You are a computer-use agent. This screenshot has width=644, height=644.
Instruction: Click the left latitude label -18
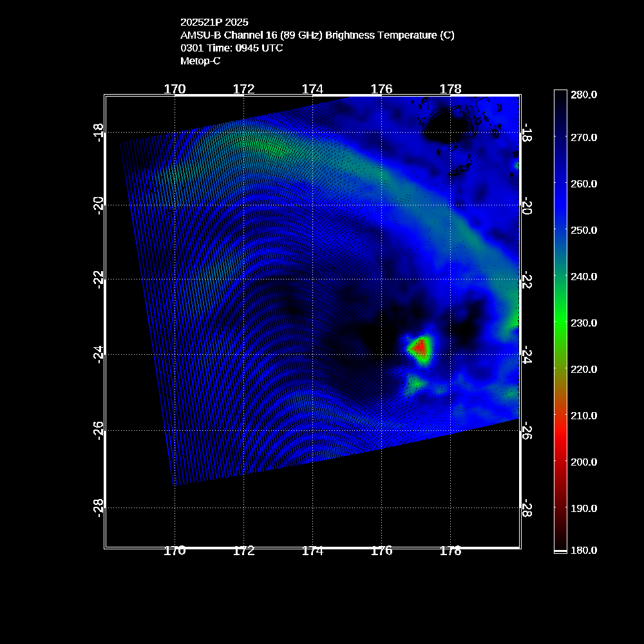click(x=98, y=133)
